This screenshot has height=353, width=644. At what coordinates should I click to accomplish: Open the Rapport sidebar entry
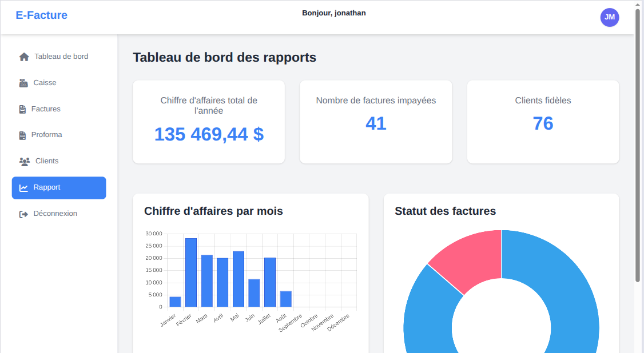click(48, 187)
